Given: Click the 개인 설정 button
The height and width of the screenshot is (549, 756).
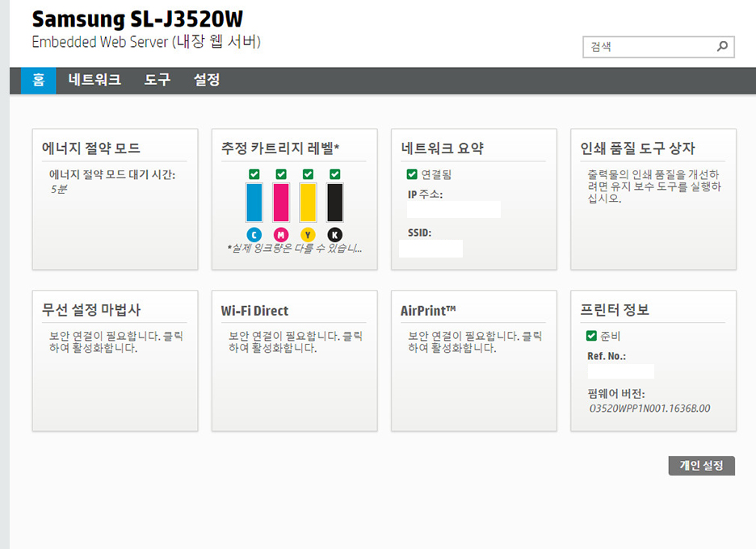Looking at the screenshot, I should click(702, 466).
